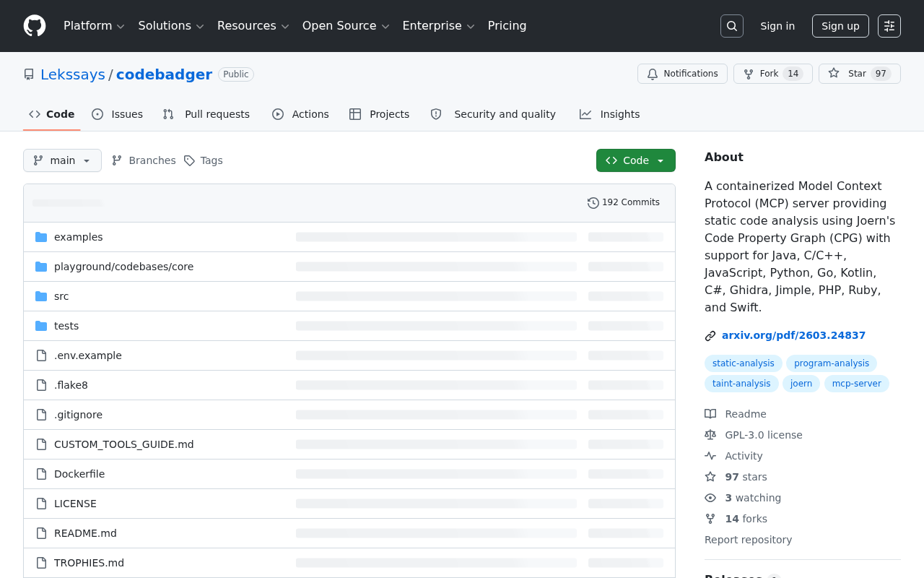Screen dimensions: 924x578
Task: Click the book icon next to Readme
Action: [710, 414]
